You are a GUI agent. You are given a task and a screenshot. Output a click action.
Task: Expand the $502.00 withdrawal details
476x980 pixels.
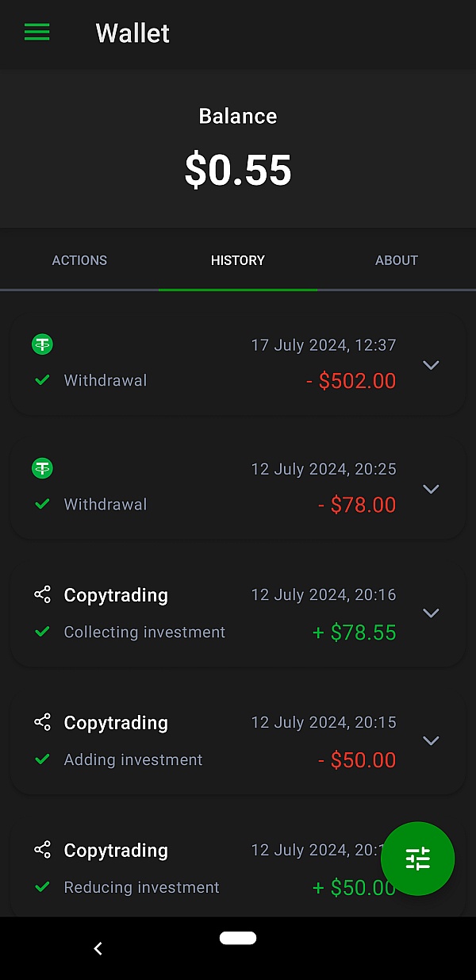[431, 365]
